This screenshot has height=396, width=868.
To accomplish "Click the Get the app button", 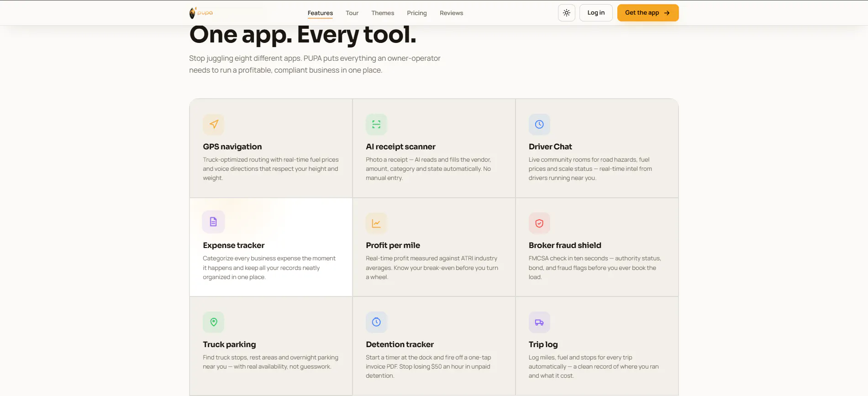I will (x=648, y=13).
